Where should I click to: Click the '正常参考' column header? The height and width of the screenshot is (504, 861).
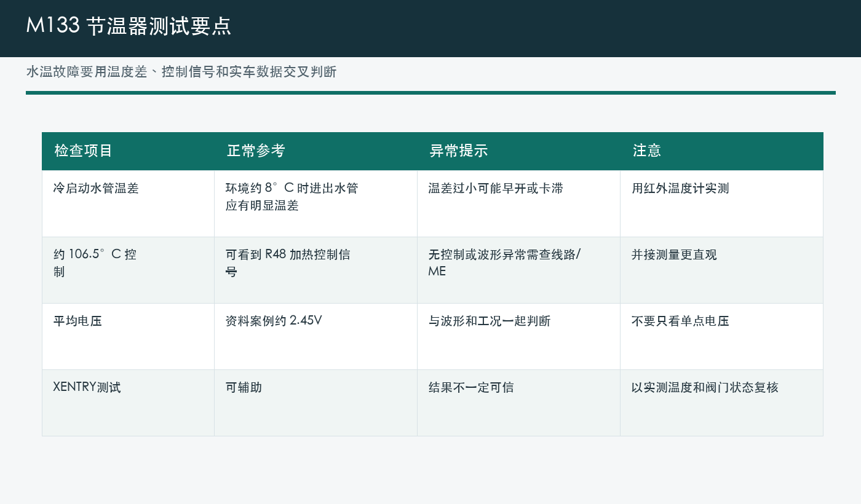coord(315,151)
